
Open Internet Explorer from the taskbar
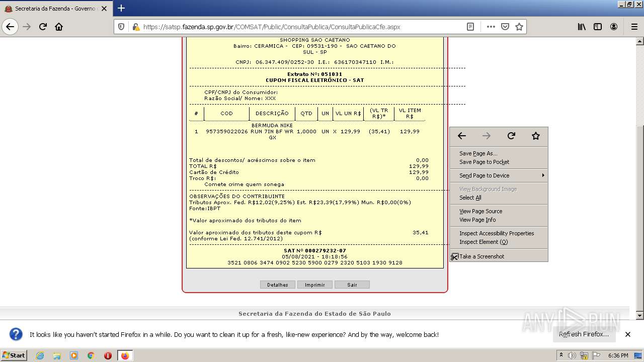40,355
